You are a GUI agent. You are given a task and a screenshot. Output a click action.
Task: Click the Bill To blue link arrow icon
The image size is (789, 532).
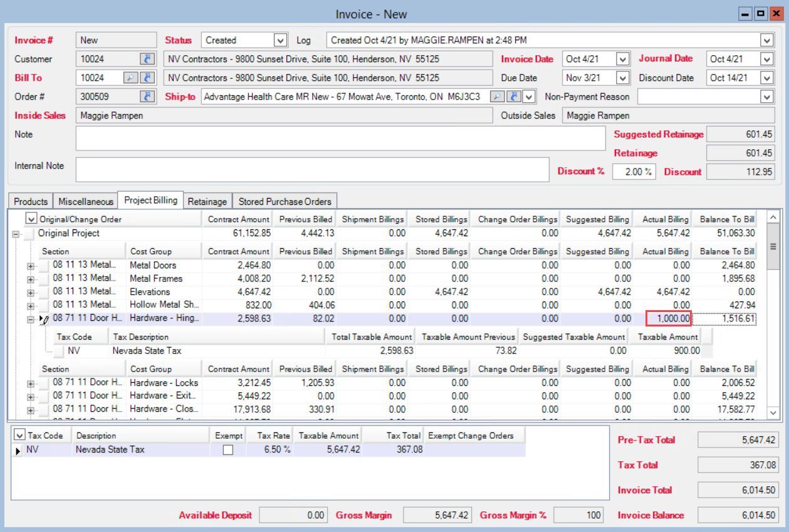pos(148,78)
